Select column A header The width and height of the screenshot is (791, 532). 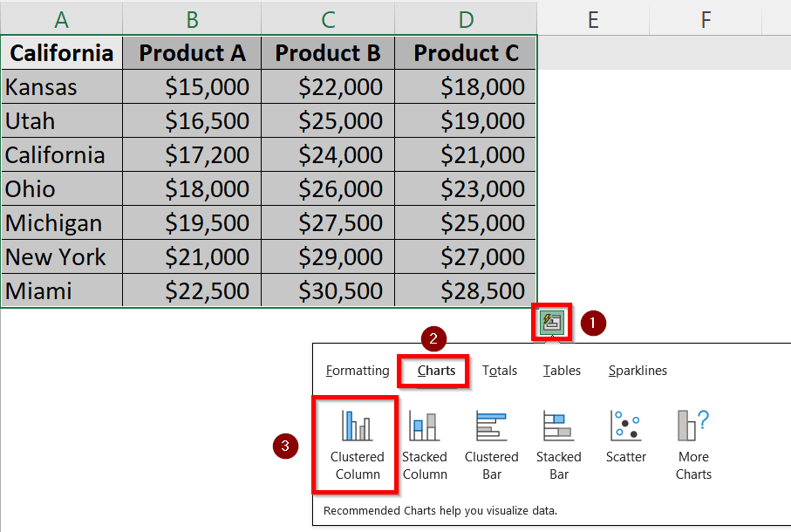(61, 18)
